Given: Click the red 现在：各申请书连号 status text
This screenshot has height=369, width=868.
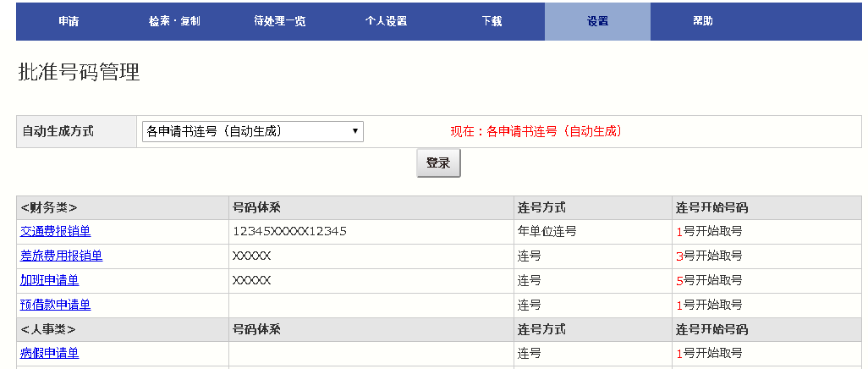Looking at the screenshot, I should pos(536,131).
